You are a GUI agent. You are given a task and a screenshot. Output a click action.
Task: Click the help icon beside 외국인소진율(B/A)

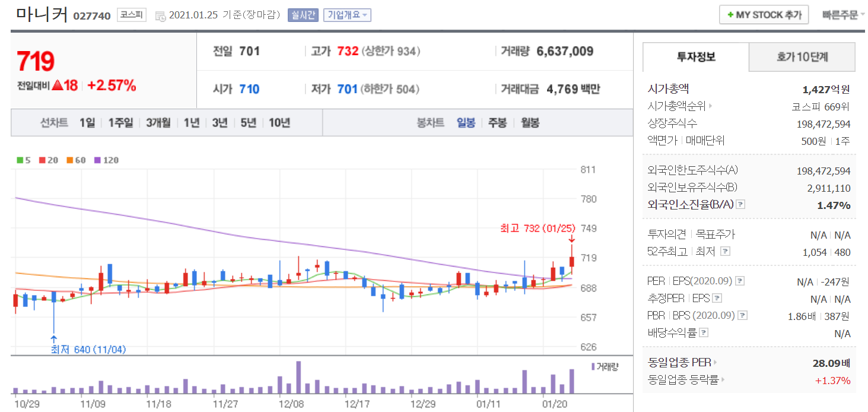(x=740, y=204)
